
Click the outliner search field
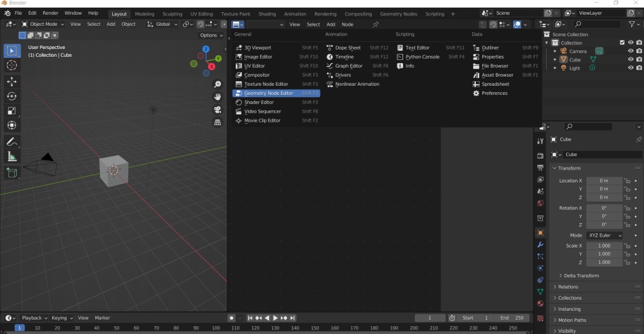pos(597,25)
